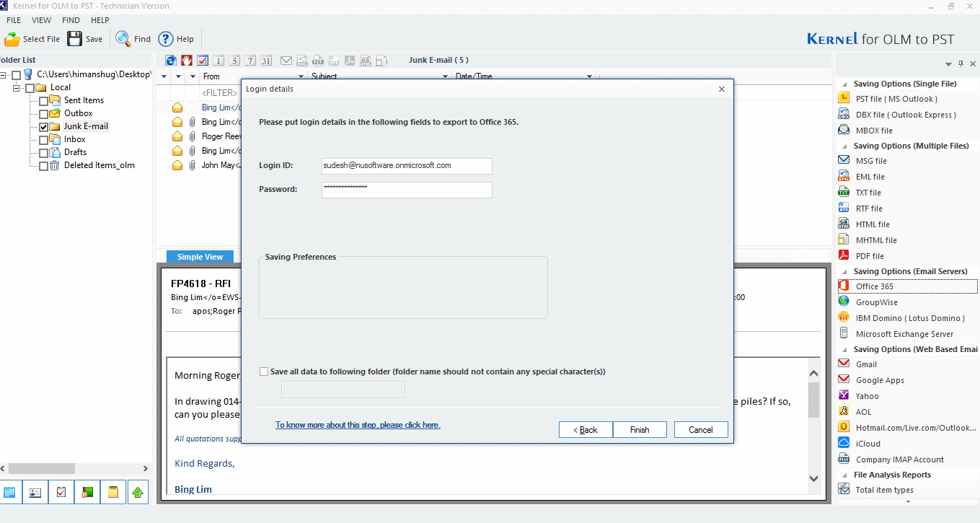Open the Date/Time column filter dropdown
The height and width of the screenshot is (523, 980).
[x=589, y=76]
